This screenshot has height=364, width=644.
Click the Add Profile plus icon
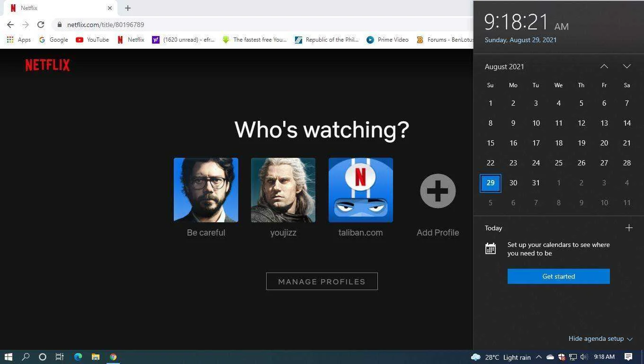point(438,191)
